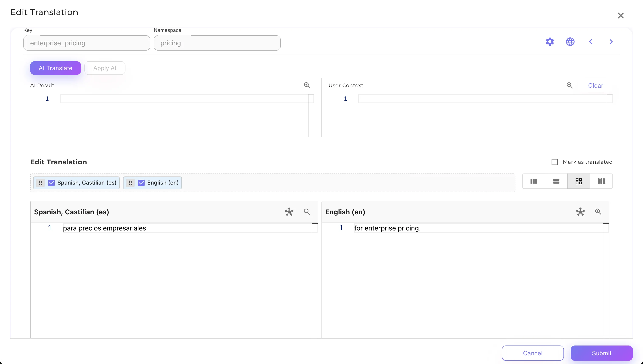Zoom into the AI Result editor
Image resolution: width=643 pixels, height=364 pixels.
click(x=307, y=85)
